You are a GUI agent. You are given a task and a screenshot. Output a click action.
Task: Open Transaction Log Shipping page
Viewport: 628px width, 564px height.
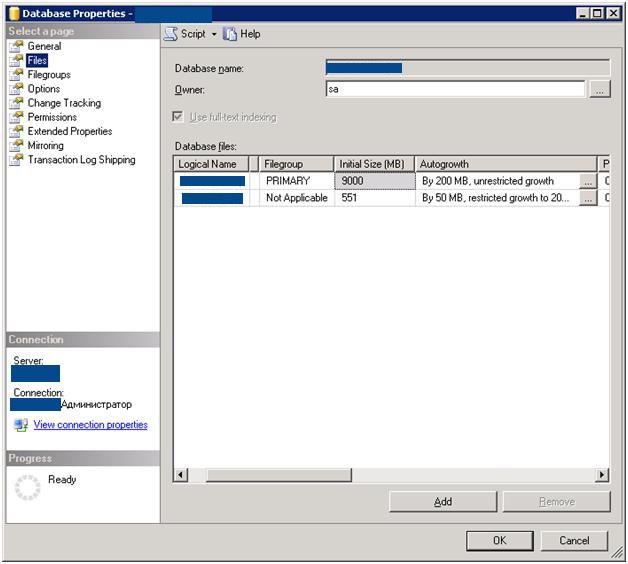click(x=81, y=159)
